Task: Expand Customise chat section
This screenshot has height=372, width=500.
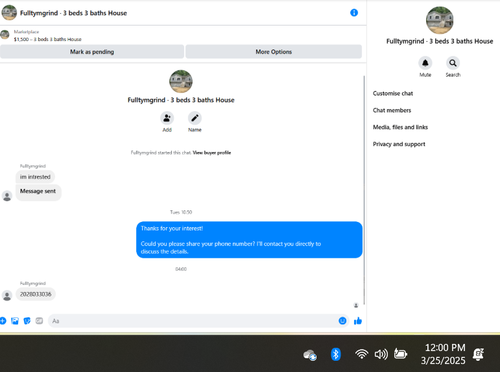Action: (393, 93)
